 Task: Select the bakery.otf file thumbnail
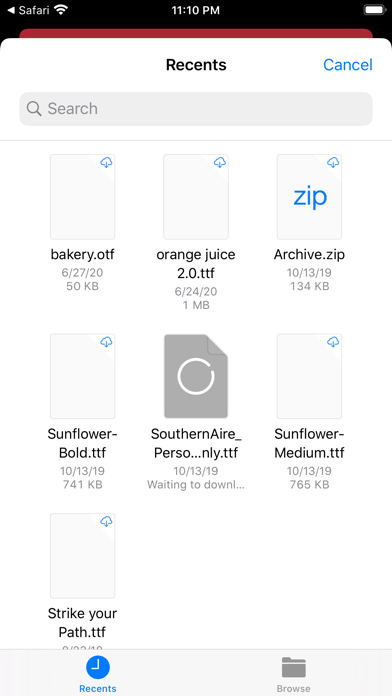[x=83, y=197]
